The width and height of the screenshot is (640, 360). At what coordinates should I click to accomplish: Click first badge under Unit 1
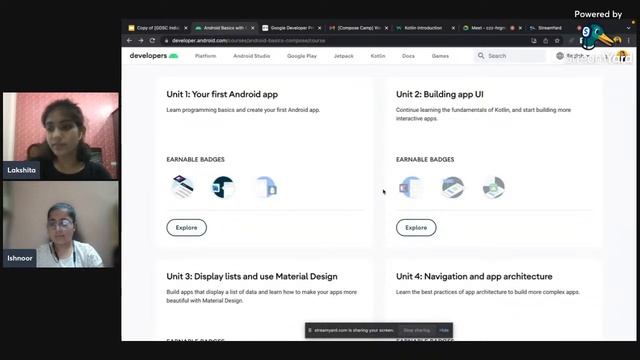coord(182,187)
